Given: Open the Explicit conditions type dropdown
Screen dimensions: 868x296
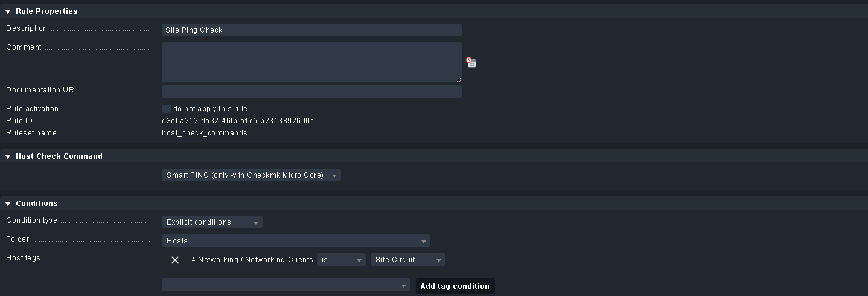Looking at the screenshot, I should point(212,222).
